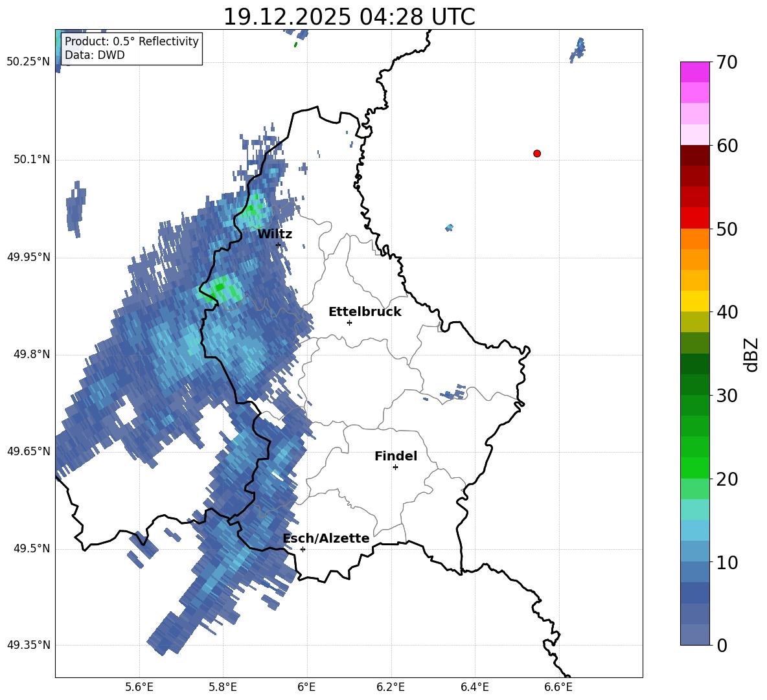Click the 6.6°E longitude label
767x700 pixels.
click(x=558, y=687)
